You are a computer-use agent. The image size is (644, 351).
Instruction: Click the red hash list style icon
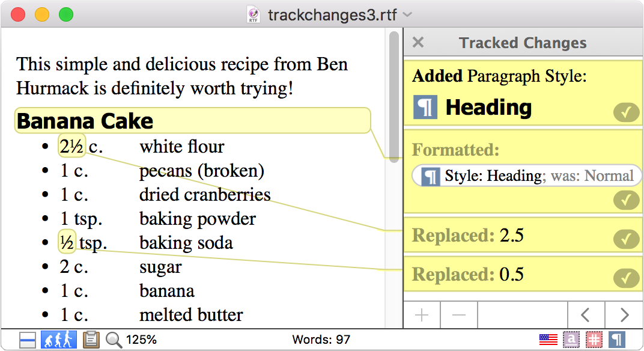tap(594, 340)
